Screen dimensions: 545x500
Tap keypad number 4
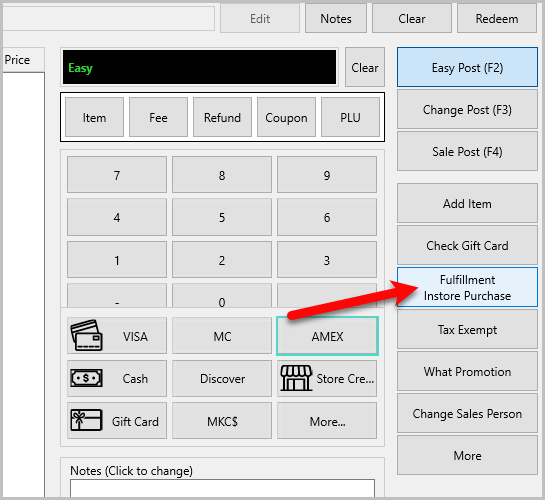[x=117, y=217]
